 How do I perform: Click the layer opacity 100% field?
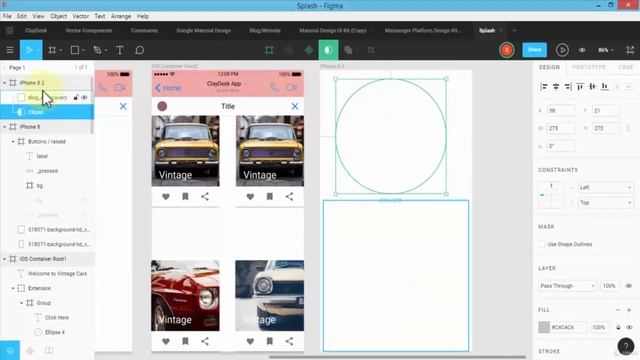point(609,286)
